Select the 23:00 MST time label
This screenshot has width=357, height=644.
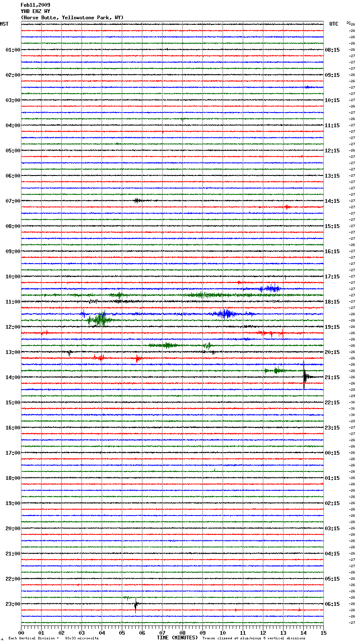pos(13,604)
